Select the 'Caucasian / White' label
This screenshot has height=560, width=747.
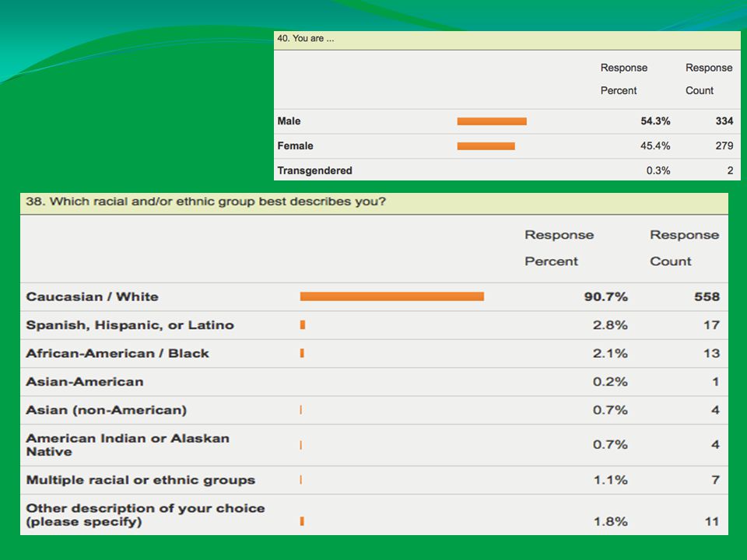92,296
